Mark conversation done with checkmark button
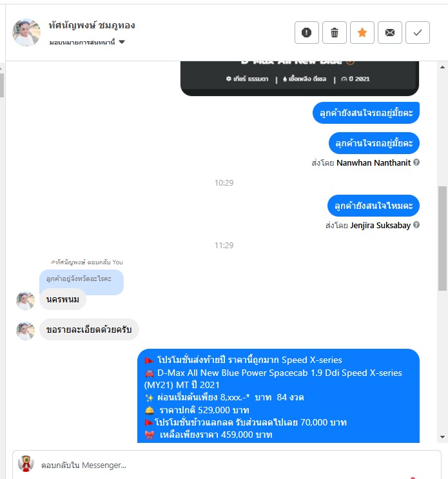This screenshot has height=479, width=448. (x=418, y=32)
